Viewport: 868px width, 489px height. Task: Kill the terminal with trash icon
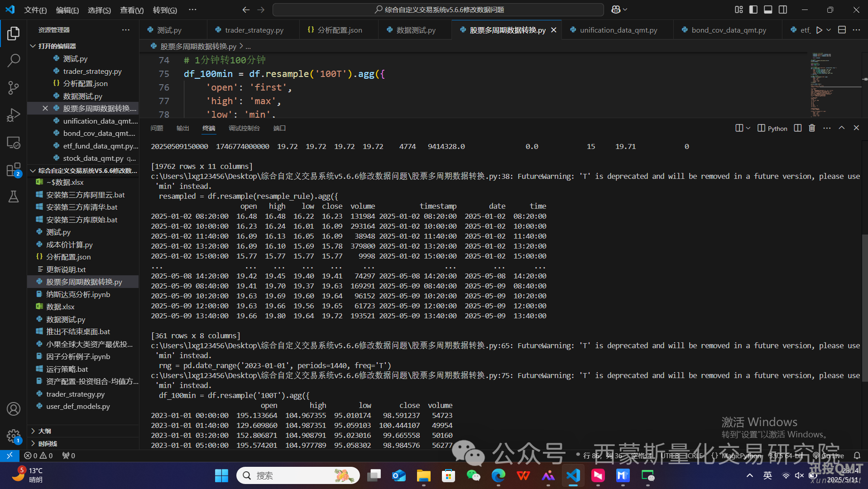pyautogui.click(x=812, y=128)
